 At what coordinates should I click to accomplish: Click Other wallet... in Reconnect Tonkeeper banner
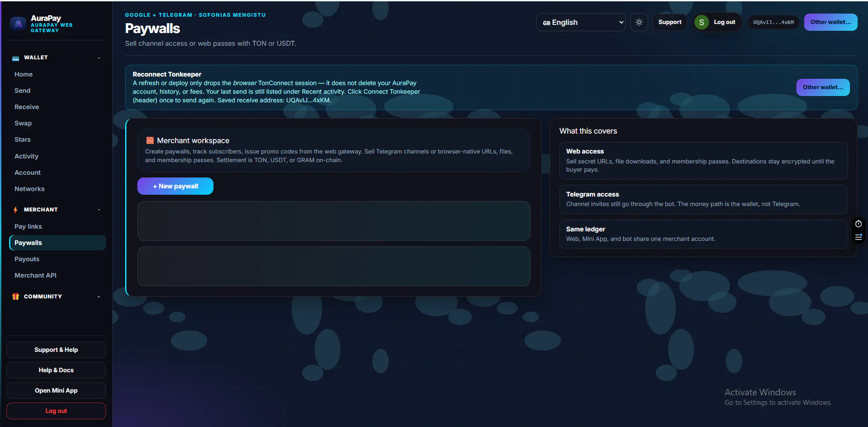tap(823, 87)
